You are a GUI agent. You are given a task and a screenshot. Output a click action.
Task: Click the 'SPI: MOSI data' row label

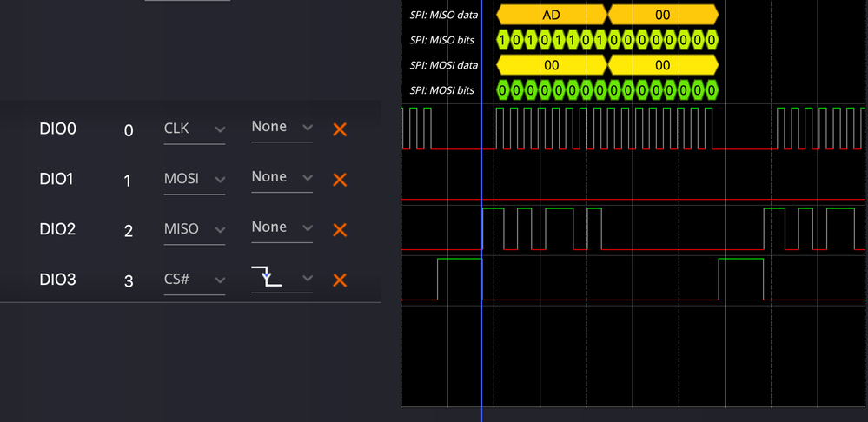point(444,65)
